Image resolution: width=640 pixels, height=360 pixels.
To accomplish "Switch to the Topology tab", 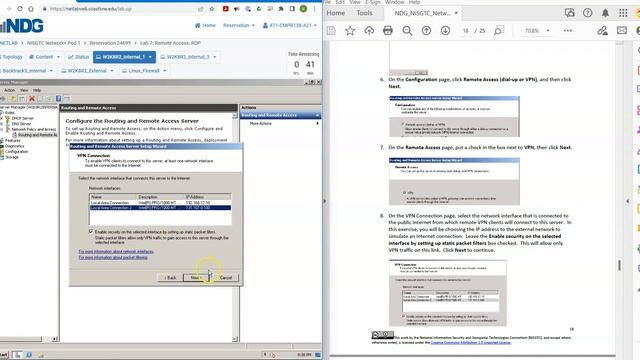I will pyautogui.click(x=11, y=57).
